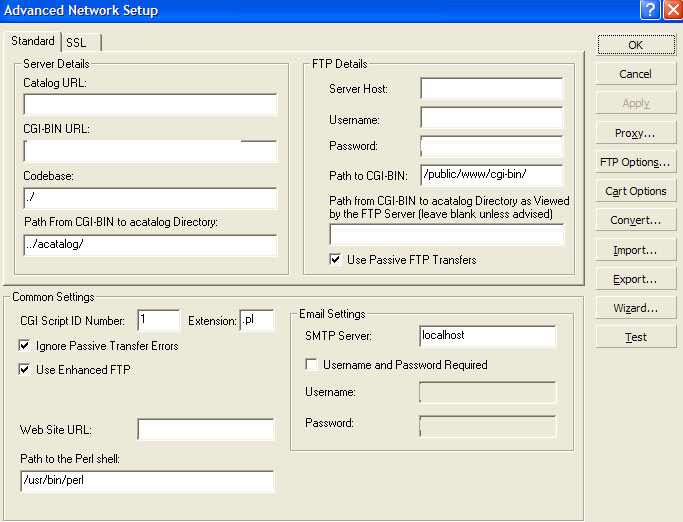Focus the FTP Server Host field
The height and width of the screenshot is (522, 683).
(x=491, y=89)
